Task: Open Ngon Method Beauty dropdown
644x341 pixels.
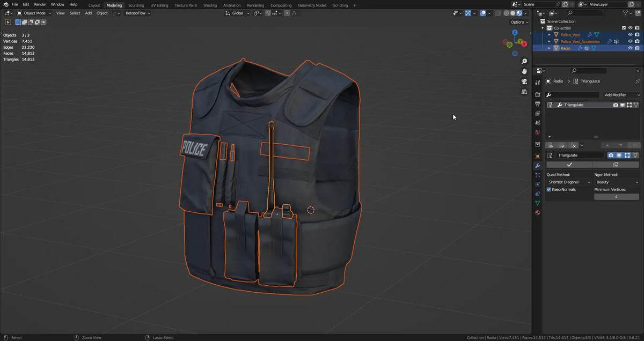Action: click(617, 182)
